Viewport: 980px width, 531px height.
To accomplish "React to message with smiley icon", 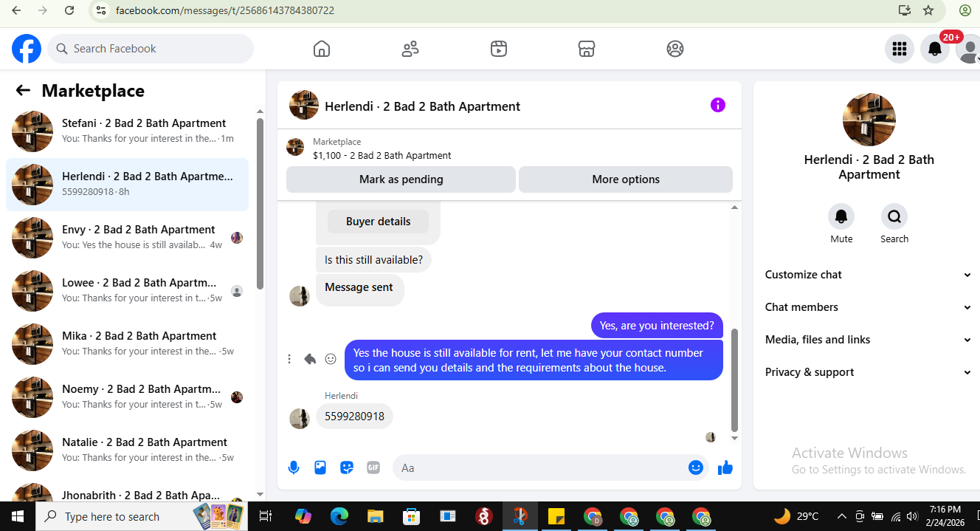I will click(x=331, y=359).
